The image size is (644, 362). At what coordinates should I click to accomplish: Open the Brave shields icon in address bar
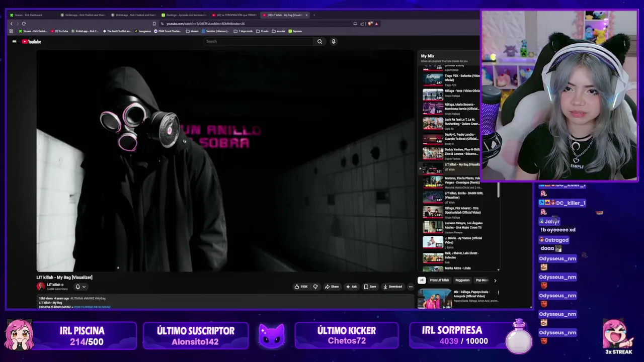click(370, 24)
